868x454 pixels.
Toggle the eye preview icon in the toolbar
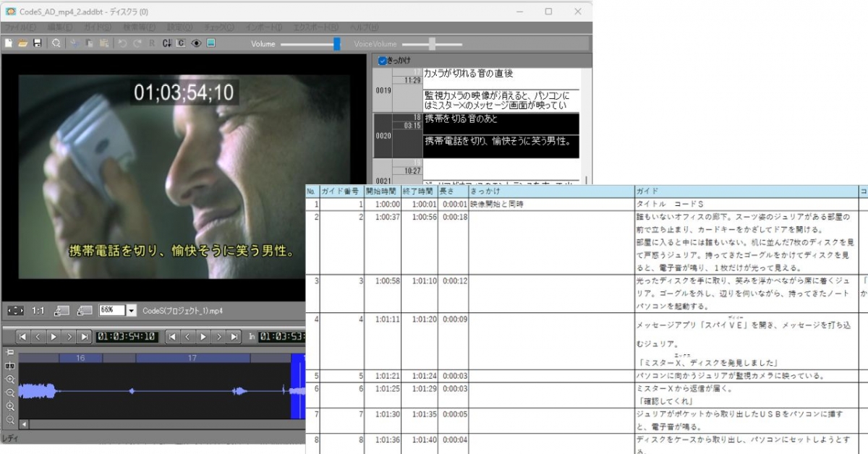196,43
